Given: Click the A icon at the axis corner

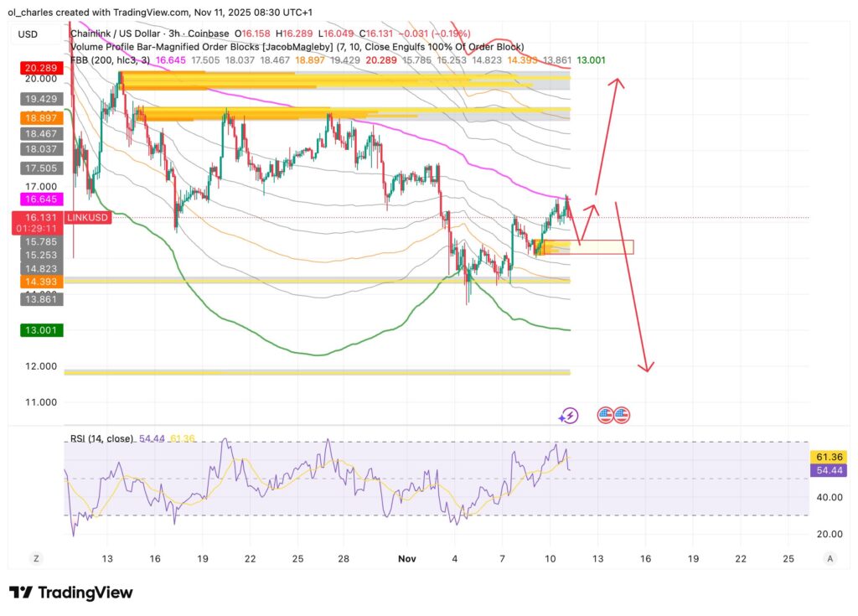Looking at the screenshot, I should [x=830, y=557].
